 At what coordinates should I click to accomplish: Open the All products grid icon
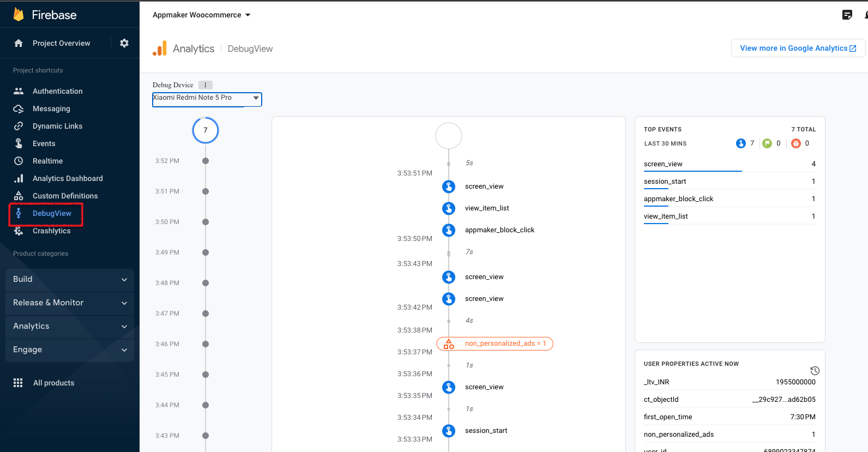click(x=18, y=383)
